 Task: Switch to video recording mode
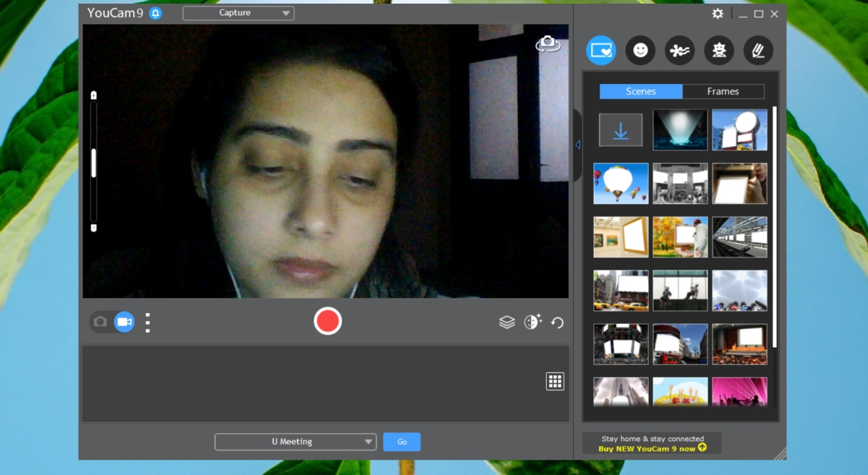[x=124, y=322]
